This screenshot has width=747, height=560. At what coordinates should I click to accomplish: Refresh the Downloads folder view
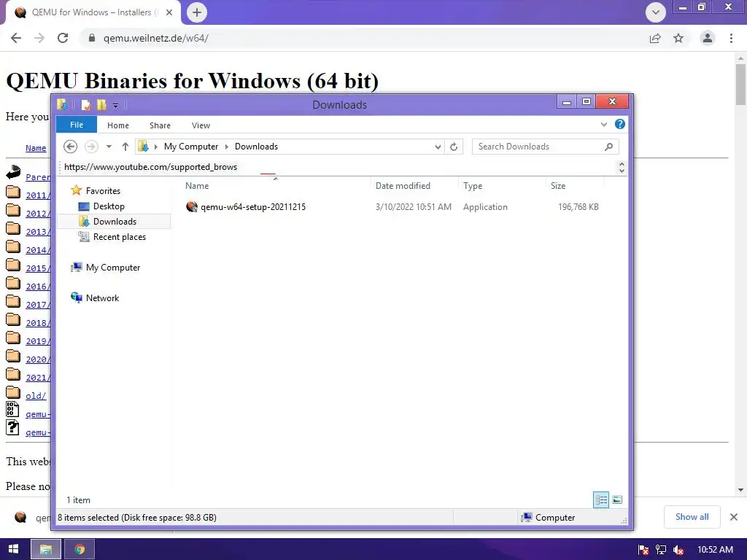(x=454, y=147)
